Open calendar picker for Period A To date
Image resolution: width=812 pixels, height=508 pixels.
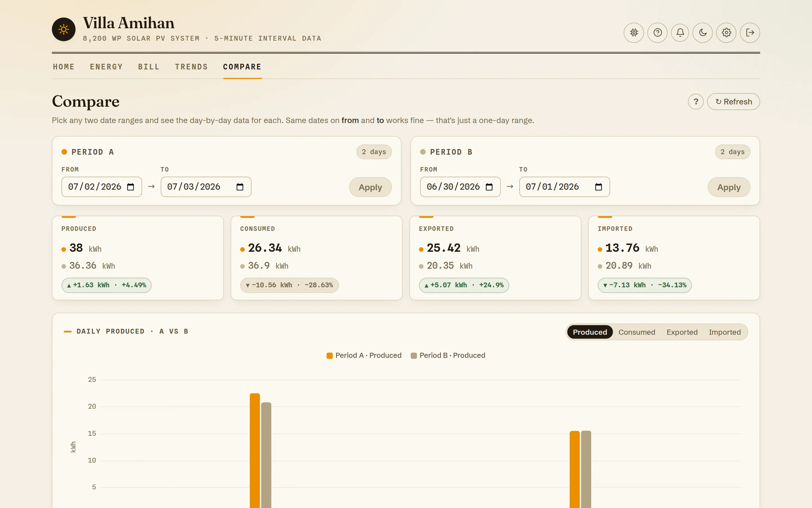coord(240,187)
